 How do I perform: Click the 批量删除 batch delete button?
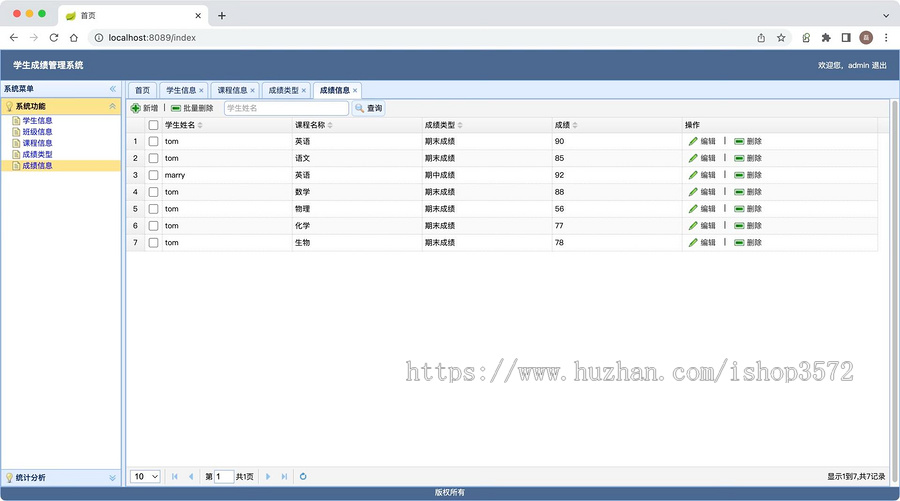[x=192, y=108]
